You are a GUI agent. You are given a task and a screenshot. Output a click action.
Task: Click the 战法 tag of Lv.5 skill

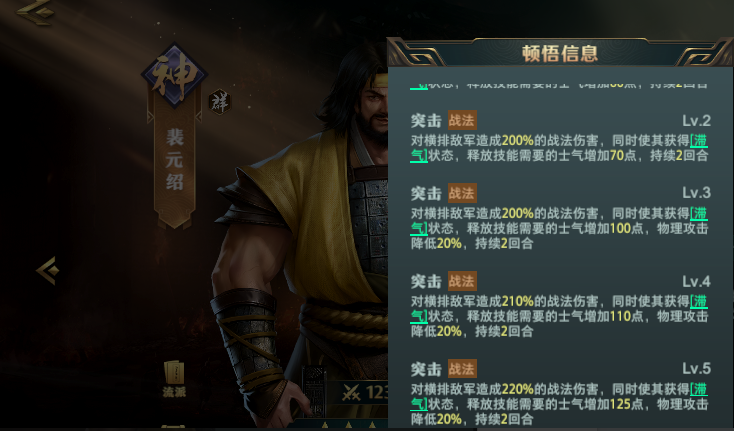pos(462,369)
